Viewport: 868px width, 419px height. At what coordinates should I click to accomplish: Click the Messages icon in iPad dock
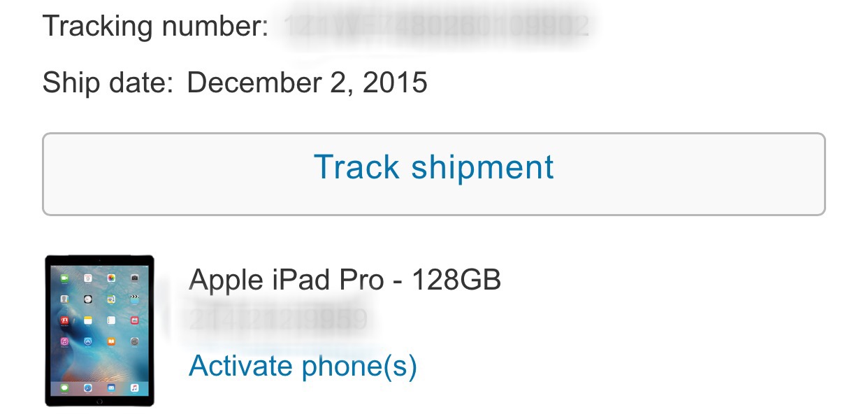[x=64, y=388]
